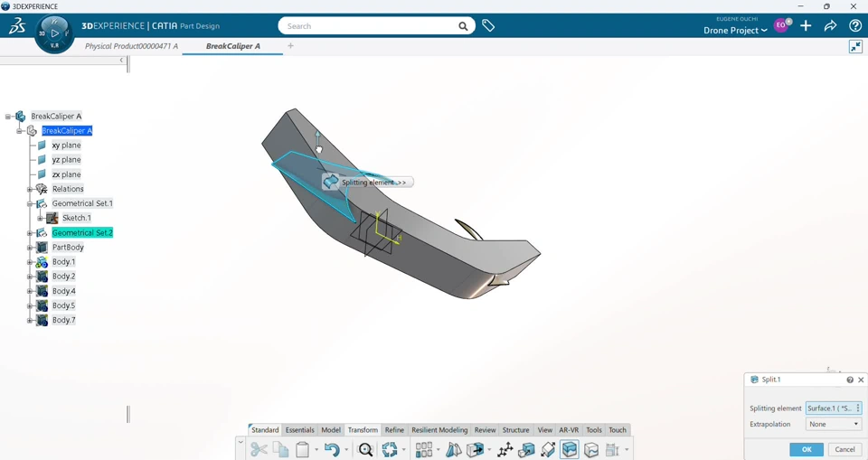The width and height of the screenshot is (868, 460).
Task: Toggle full-screen collapse icon at top right
Action: [x=855, y=46]
